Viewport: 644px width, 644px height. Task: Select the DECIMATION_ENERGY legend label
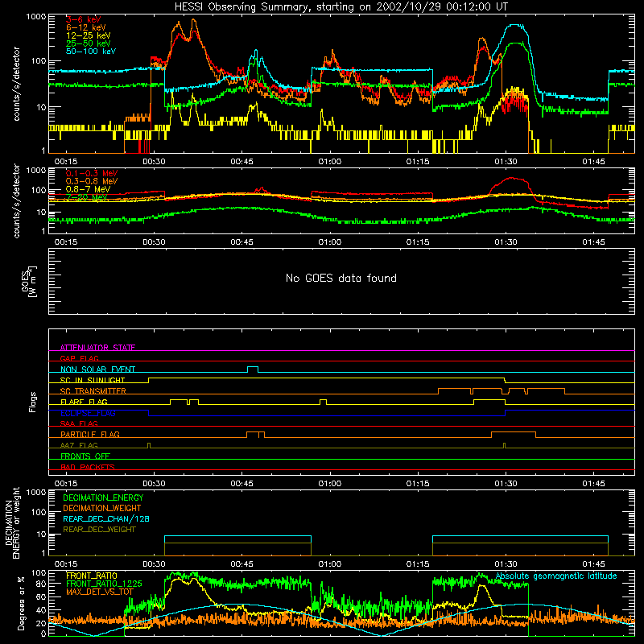(103, 497)
